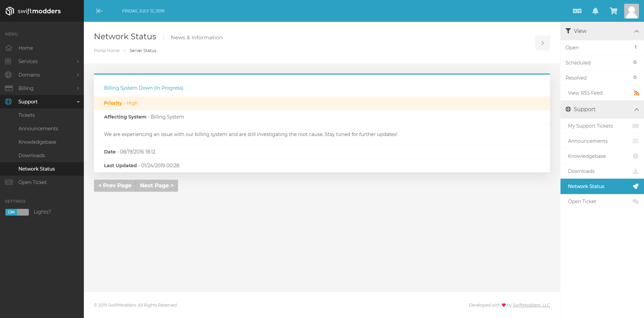
Task: Open Tickets in left menu
Action: (x=26, y=115)
